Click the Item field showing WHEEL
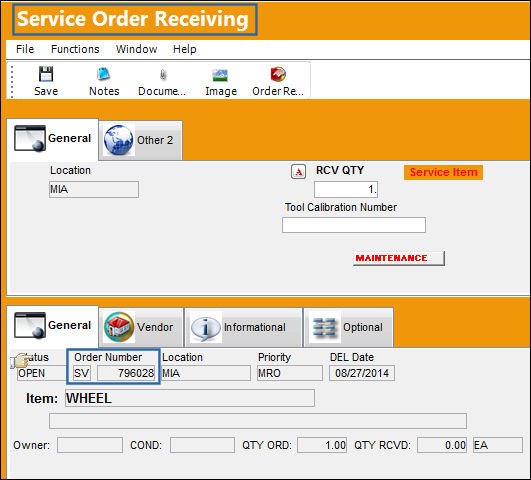The image size is (531, 480). click(190, 398)
